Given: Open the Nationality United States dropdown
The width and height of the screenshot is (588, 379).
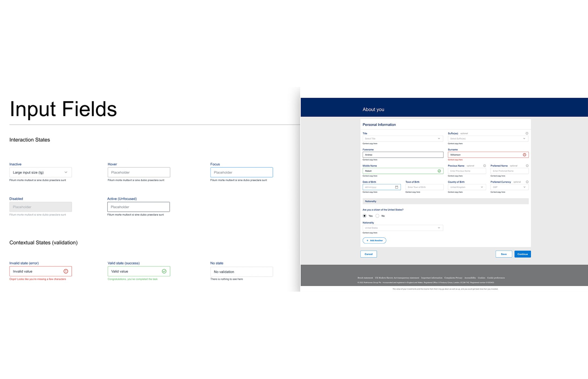Looking at the screenshot, I should coord(403,228).
